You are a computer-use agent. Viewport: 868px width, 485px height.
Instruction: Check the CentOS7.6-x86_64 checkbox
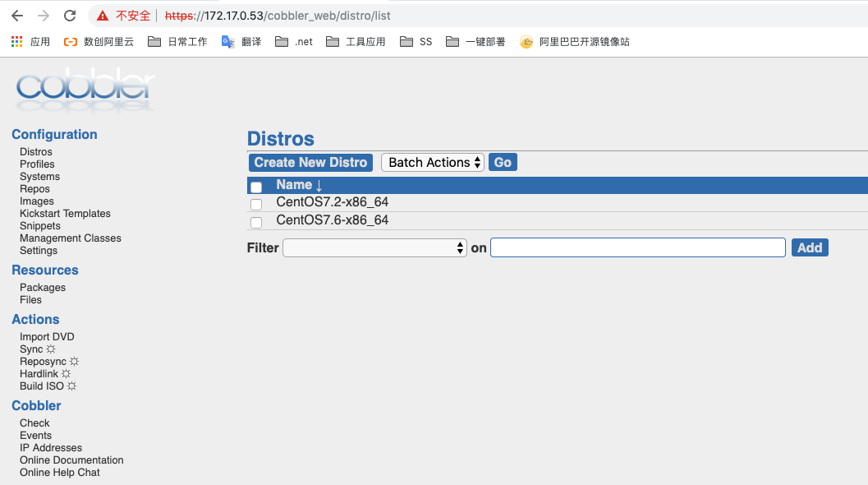[256, 223]
